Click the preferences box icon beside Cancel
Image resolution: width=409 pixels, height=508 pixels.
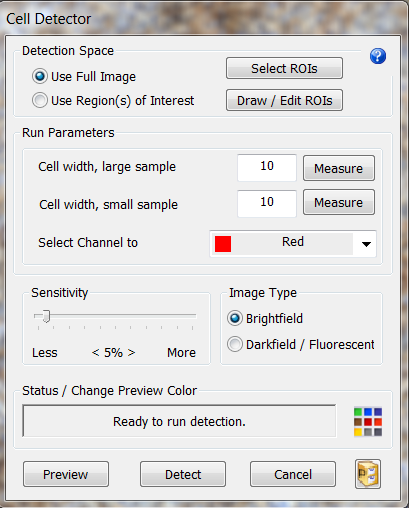(x=368, y=474)
